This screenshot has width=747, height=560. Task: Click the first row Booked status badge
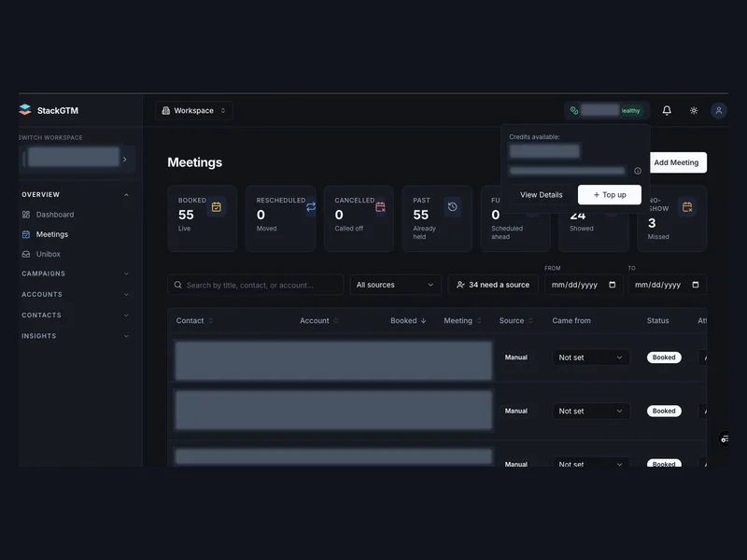pos(664,357)
